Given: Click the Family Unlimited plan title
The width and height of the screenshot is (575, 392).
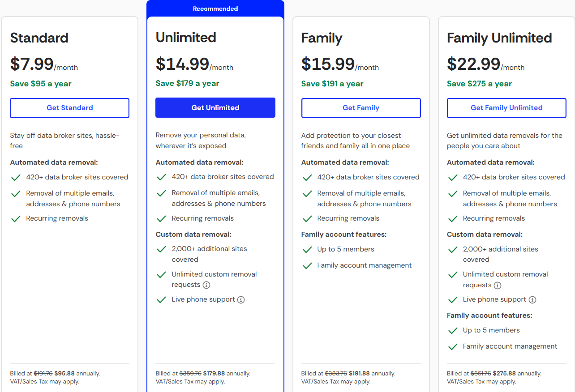Looking at the screenshot, I should (x=499, y=38).
